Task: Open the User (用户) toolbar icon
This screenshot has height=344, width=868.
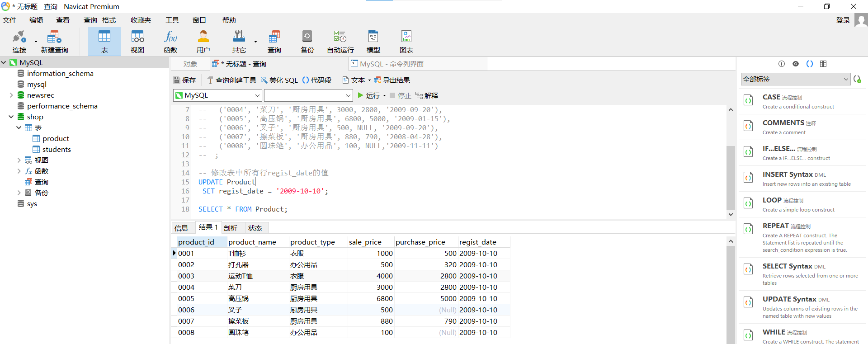Action: click(203, 42)
